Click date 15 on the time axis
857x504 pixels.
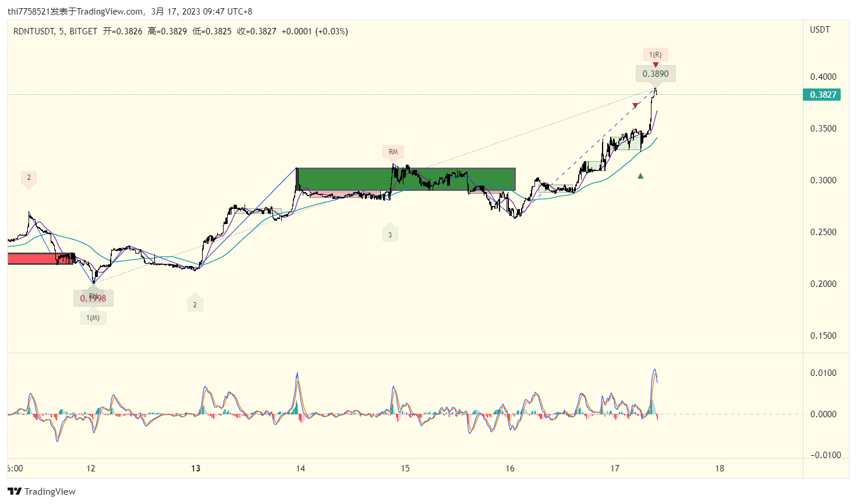point(405,468)
